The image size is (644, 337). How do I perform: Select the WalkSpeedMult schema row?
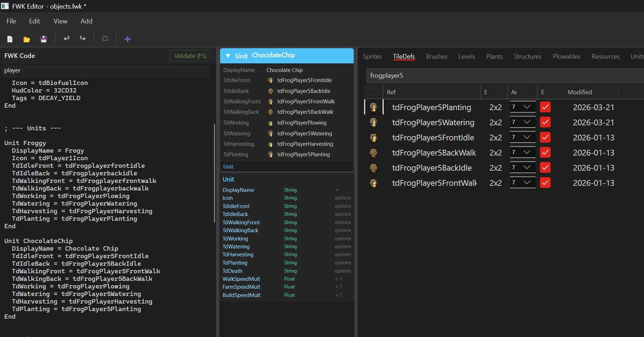pyautogui.click(x=287, y=279)
